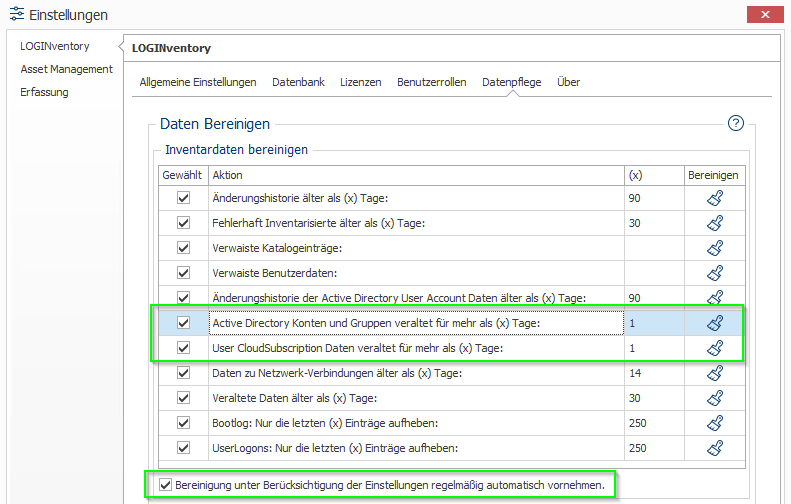Disable automatic regular cleanup checkbox

[165, 485]
